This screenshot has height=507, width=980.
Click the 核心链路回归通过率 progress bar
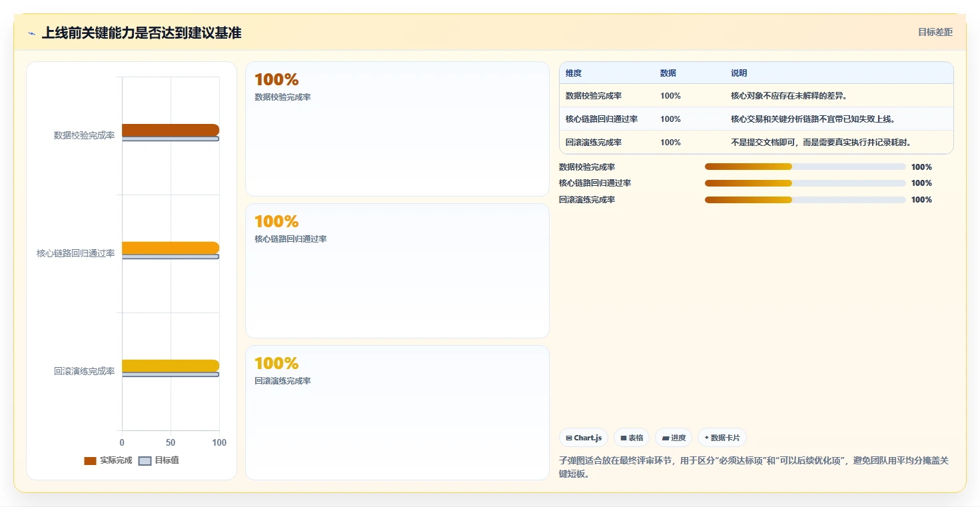805,183
